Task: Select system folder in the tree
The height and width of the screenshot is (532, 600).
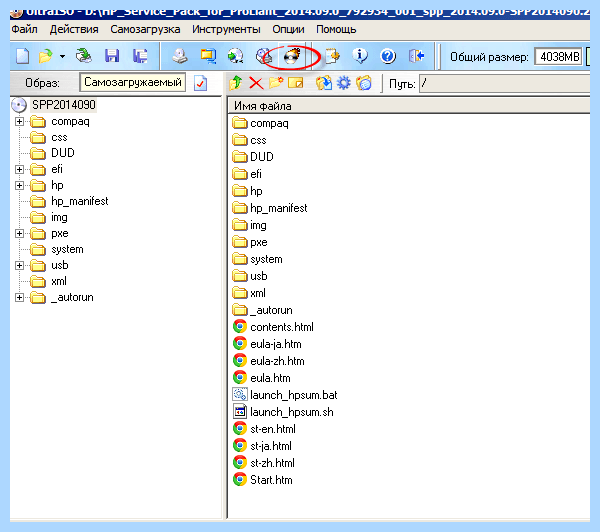Action: click(67, 249)
